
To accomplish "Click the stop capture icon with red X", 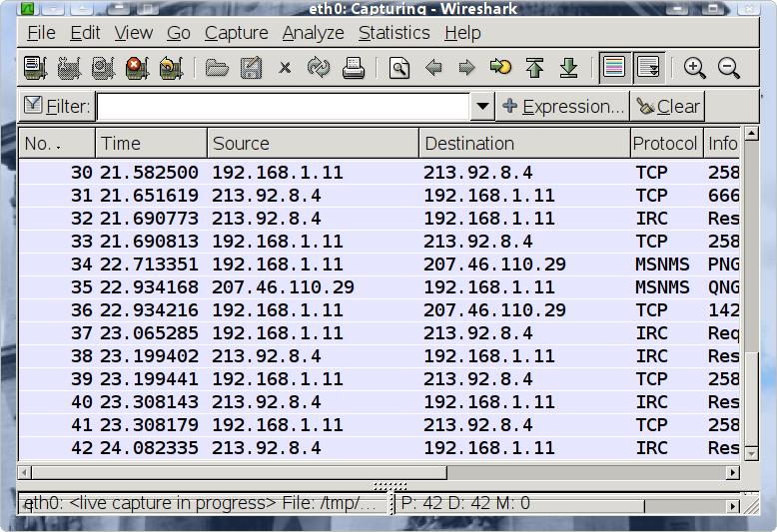I will tap(137, 68).
